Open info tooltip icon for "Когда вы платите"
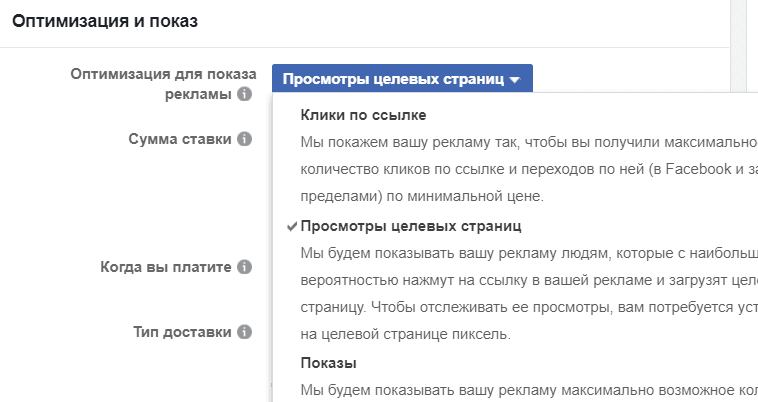This screenshot has width=758, height=402. click(244, 268)
